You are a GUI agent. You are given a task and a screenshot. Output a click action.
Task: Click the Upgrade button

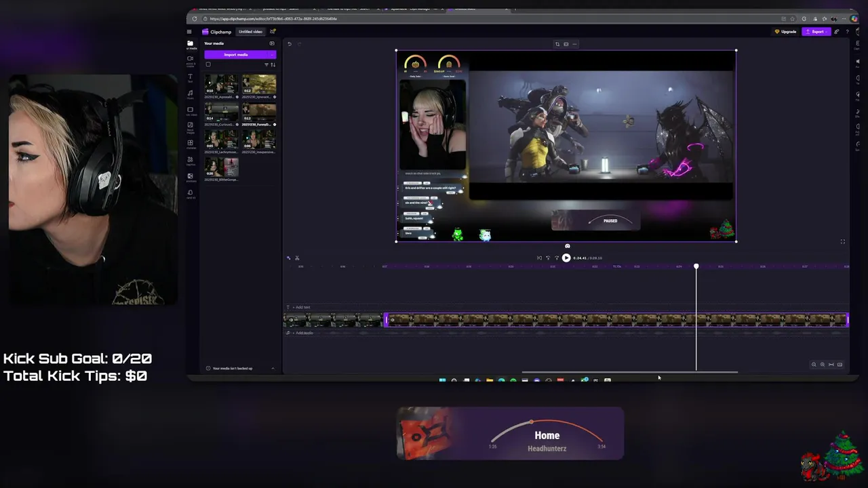[x=785, y=32]
